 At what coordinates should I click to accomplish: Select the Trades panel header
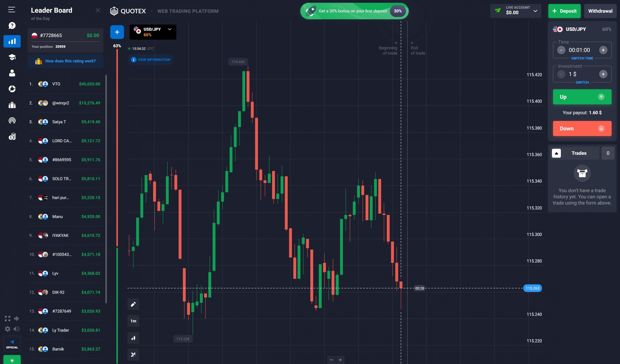tap(579, 153)
